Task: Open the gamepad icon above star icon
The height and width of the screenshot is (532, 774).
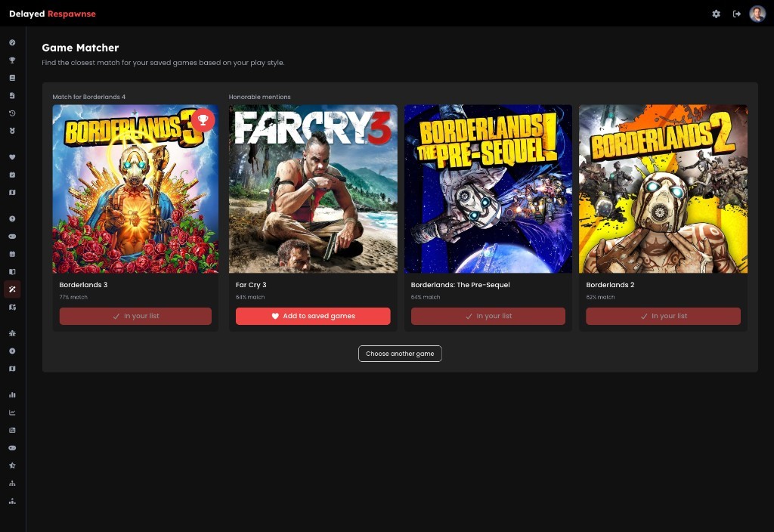Action: pyautogui.click(x=12, y=448)
